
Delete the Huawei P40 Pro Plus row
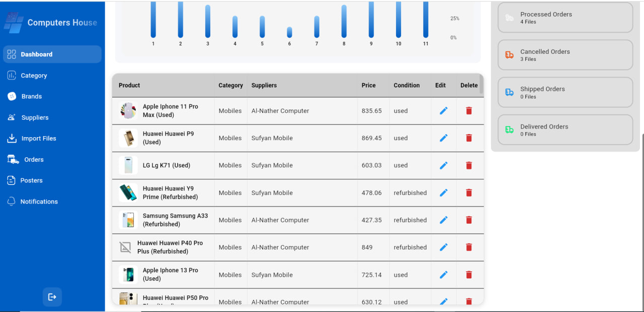click(469, 247)
